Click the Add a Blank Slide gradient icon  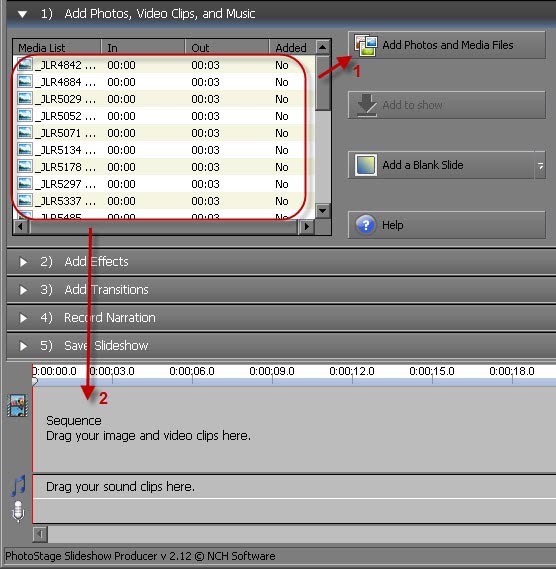(x=366, y=165)
